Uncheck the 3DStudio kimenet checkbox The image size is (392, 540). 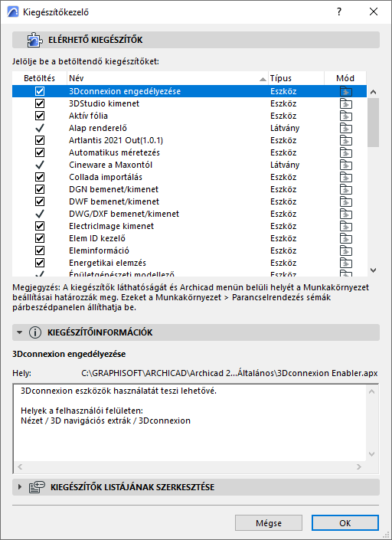pos(40,103)
